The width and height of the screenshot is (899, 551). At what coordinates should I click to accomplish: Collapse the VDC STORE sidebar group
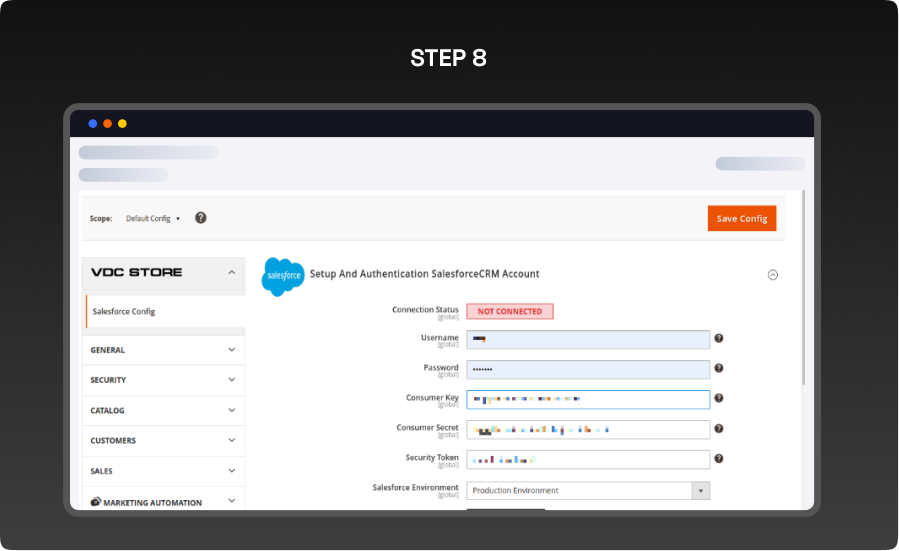231,272
